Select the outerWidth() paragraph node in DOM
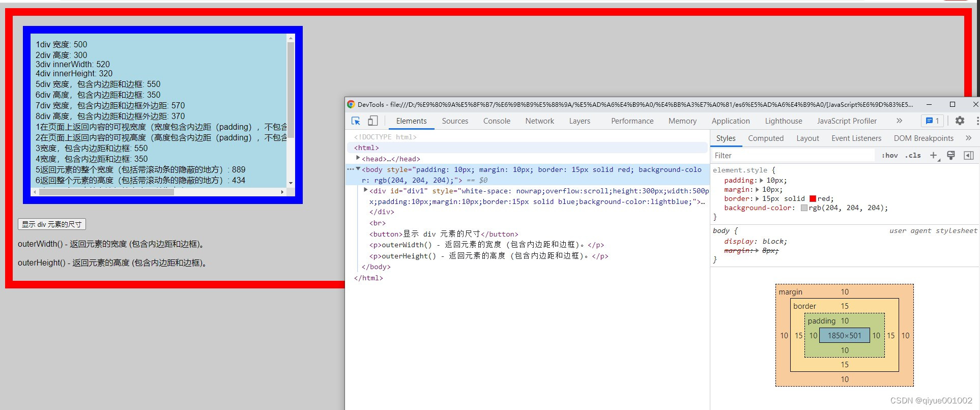The width and height of the screenshot is (980, 410). [486, 245]
